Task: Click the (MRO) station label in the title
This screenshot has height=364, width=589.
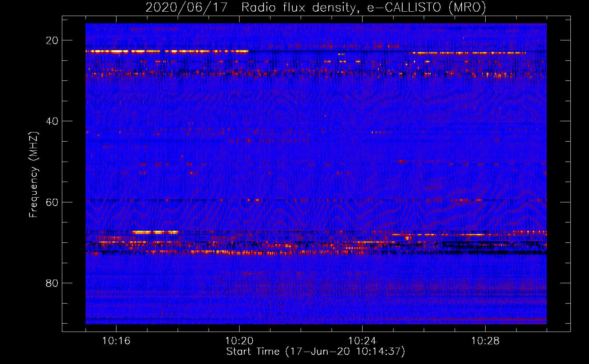Action: click(x=467, y=7)
